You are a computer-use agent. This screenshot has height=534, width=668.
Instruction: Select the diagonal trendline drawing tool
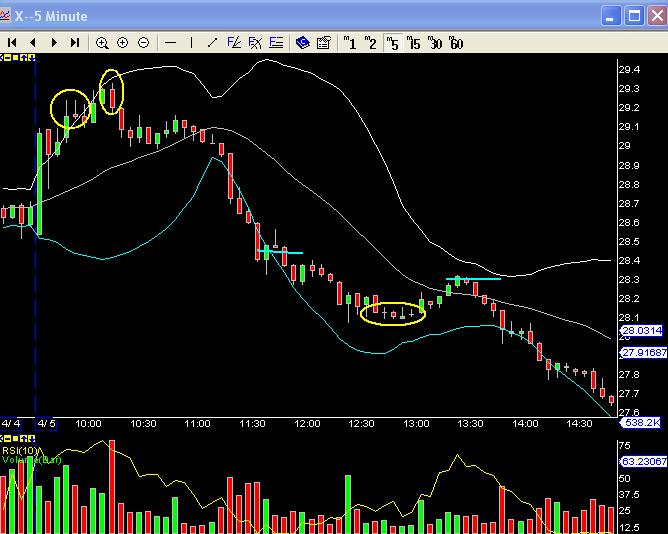point(212,43)
